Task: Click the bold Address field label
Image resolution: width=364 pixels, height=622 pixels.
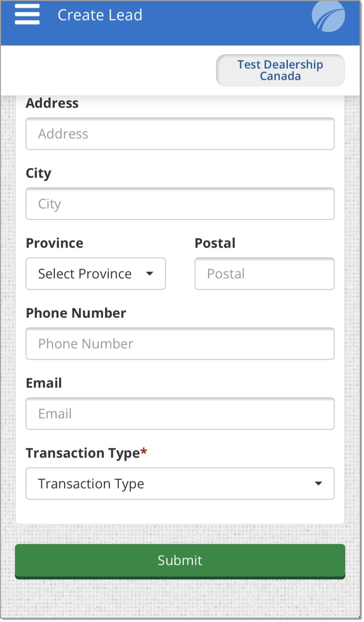Action: [x=52, y=103]
